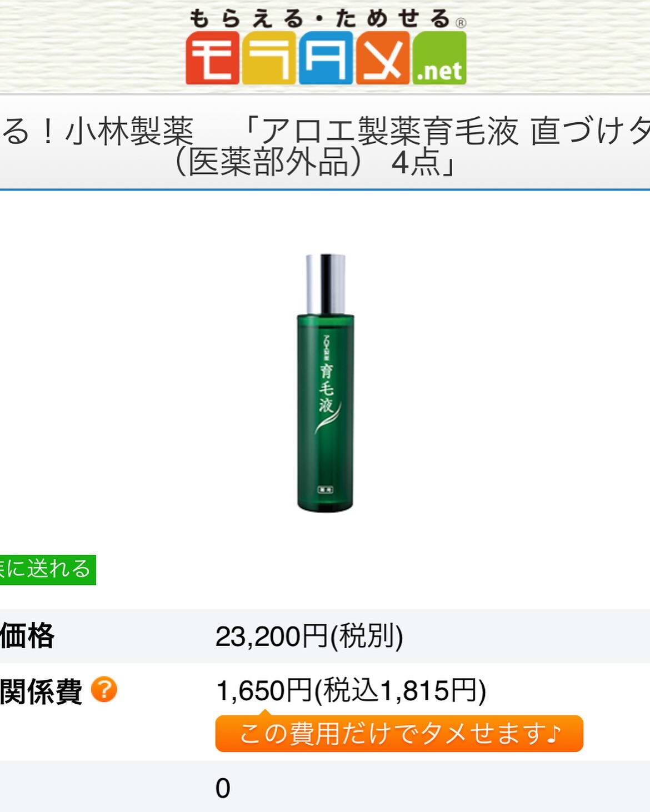Screen dimensions: 650x812
Task: Click the orange メ logo tile
Action: tap(383, 58)
